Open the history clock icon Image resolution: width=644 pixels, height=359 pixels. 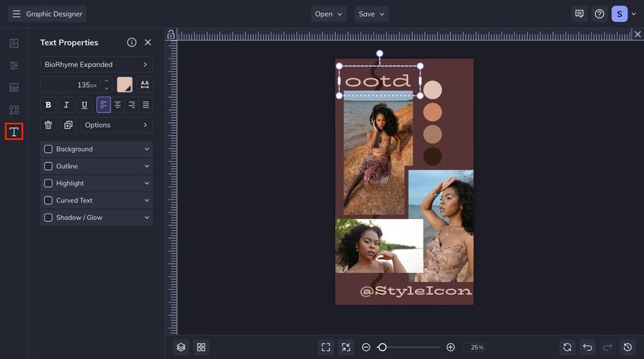(628, 347)
